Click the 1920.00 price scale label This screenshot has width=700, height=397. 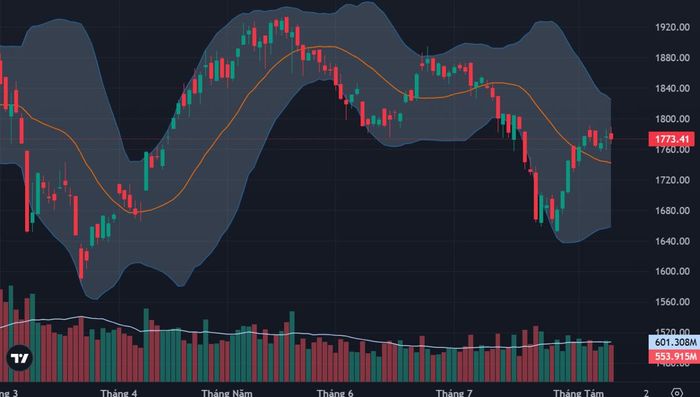(672, 27)
